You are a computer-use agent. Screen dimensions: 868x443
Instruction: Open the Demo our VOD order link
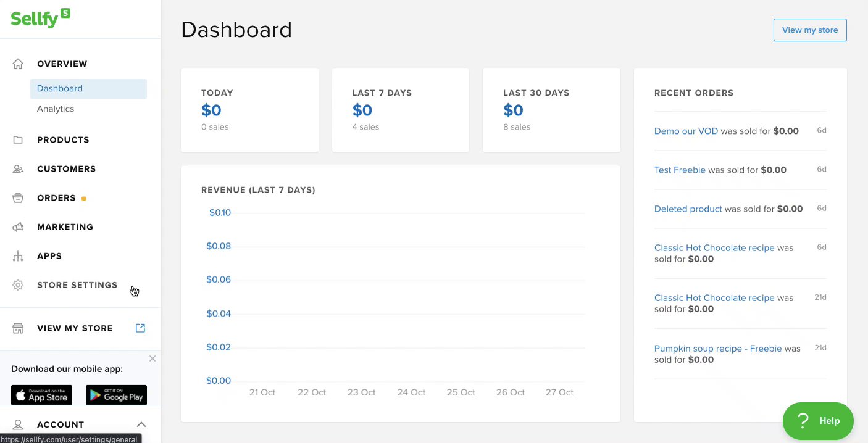(686, 131)
